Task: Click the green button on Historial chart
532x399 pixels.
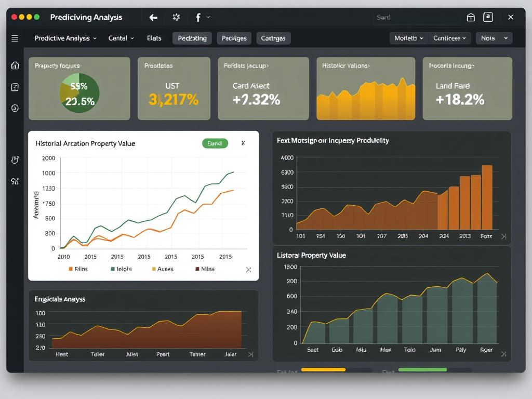Action: 215,143
